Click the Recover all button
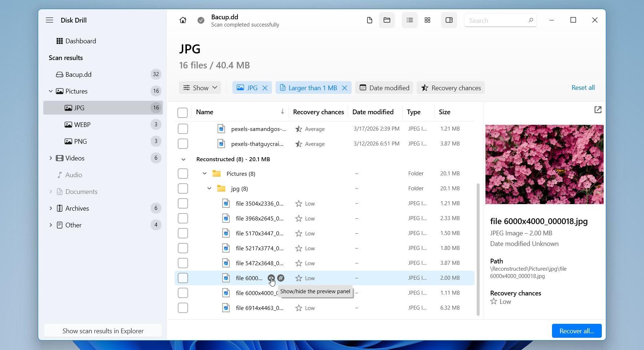 (x=576, y=331)
